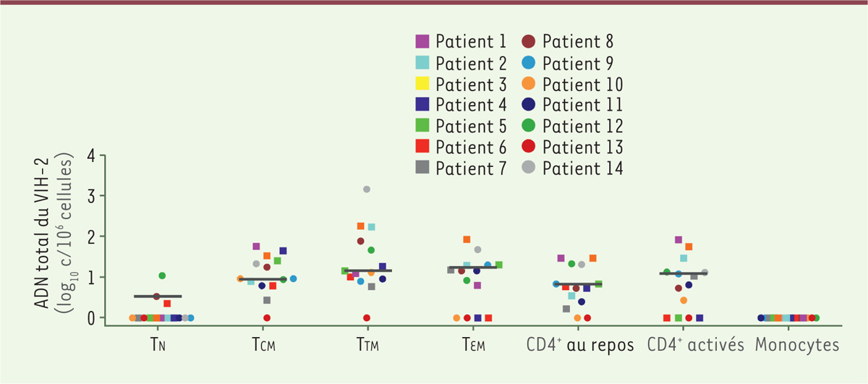Click the yellow Patient 3 legend square
This screenshot has width=868, height=384.
point(423,83)
